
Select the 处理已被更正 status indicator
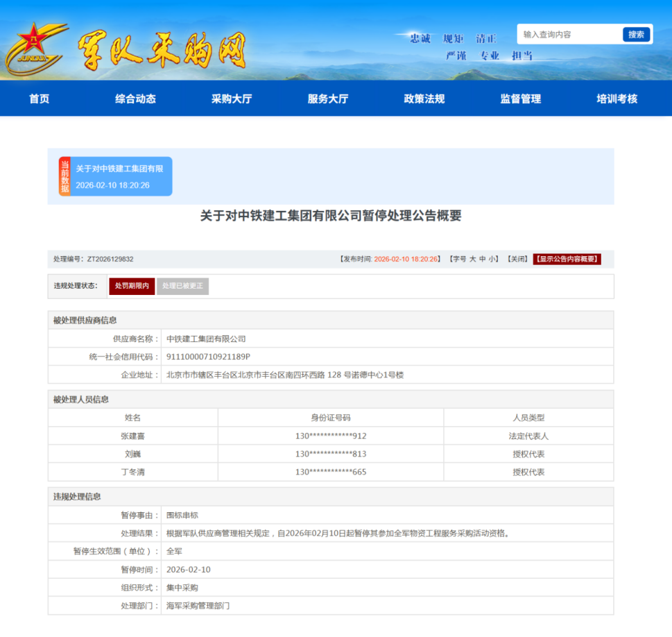(182, 286)
